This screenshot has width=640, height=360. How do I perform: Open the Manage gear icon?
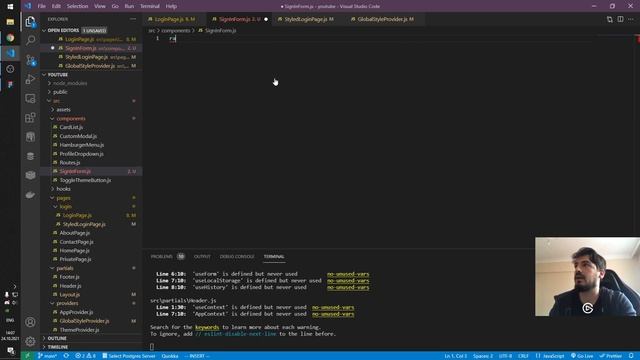(30, 341)
